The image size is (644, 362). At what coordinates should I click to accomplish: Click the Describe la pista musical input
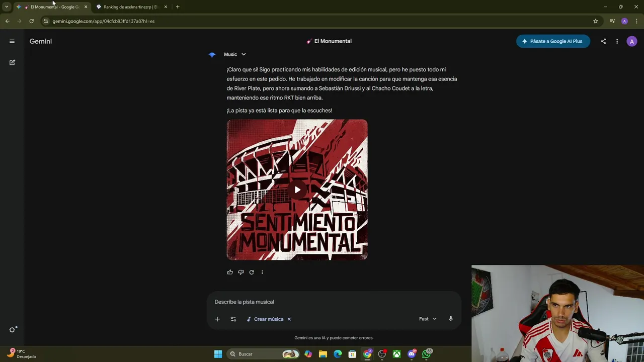(333, 302)
